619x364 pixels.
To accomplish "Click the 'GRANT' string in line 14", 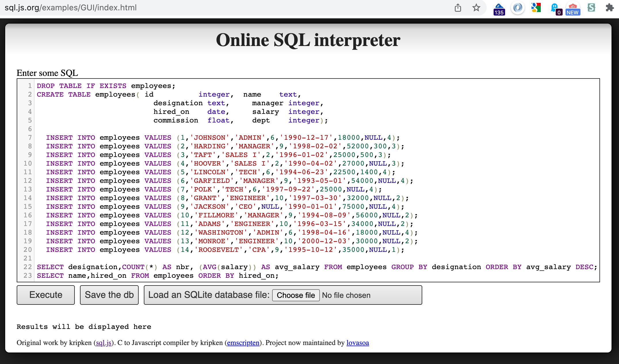I will tap(205, 198).
